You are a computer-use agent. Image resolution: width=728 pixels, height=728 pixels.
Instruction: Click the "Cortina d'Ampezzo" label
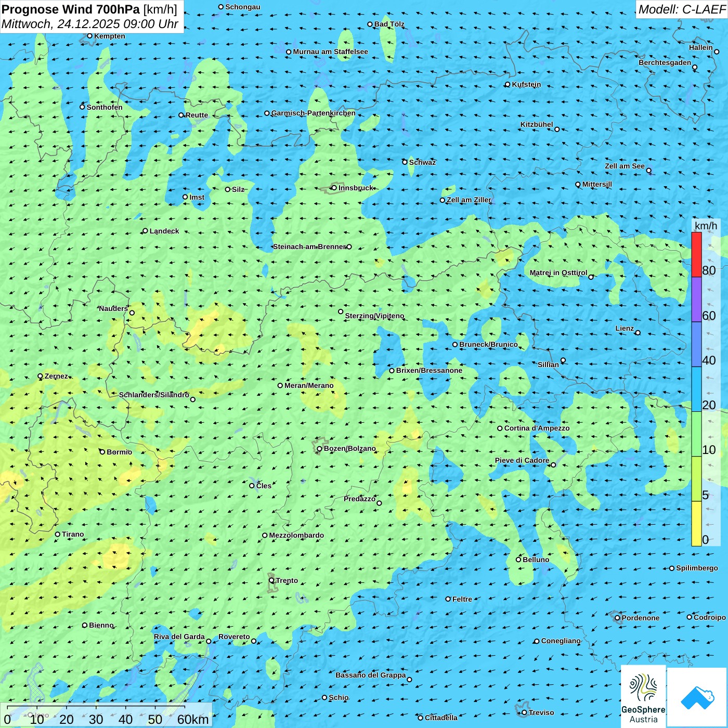(537, 428)
